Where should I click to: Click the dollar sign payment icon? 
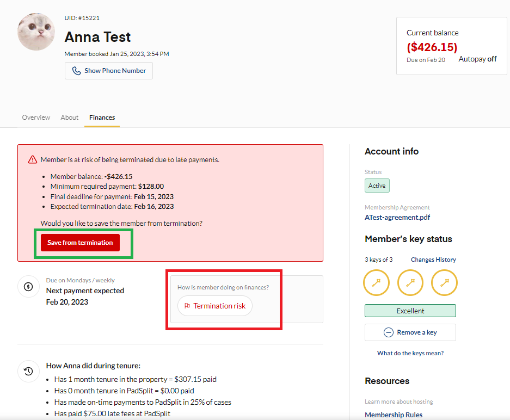(x=28, y=287)
